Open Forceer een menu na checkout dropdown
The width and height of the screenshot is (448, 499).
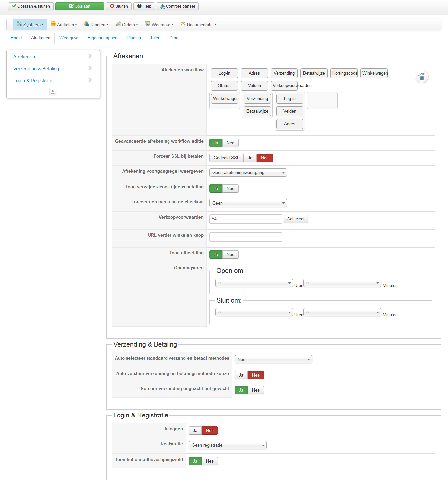pos(248,203)
